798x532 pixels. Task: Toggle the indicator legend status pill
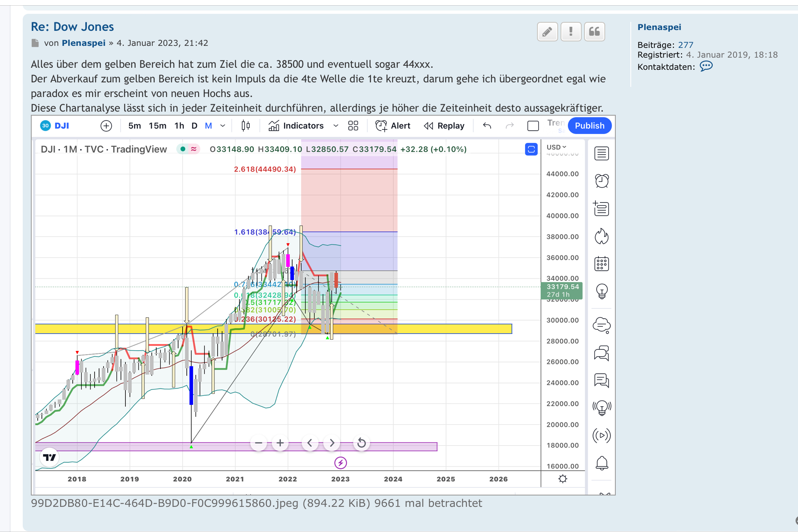point(188,149)
